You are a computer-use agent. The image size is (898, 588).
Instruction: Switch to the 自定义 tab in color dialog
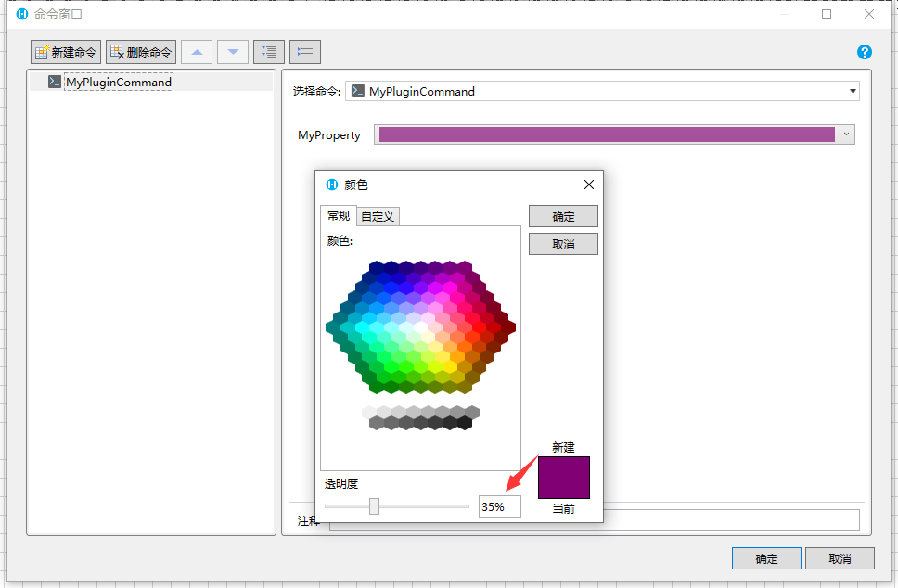[x=378, y=216]
